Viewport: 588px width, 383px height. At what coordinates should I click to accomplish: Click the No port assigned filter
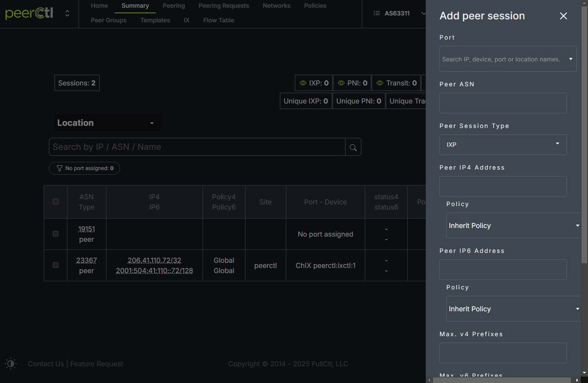click(x=85, y=168)
